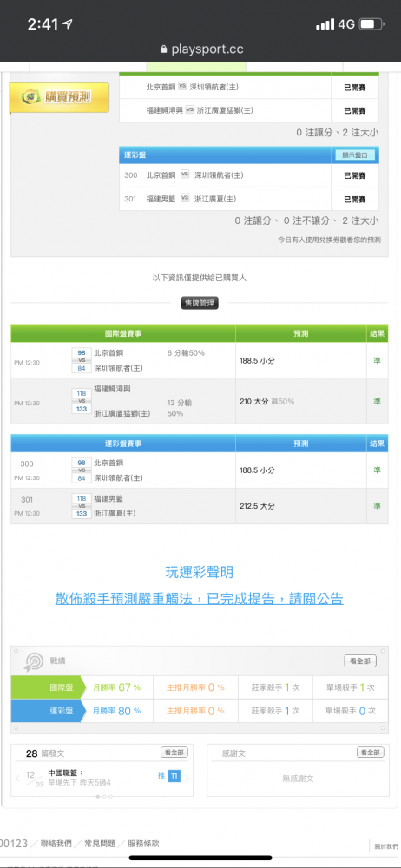401x868 pixels.
Task: Click 看全部 beside 28 篇發文
Action: click(174, 753)
